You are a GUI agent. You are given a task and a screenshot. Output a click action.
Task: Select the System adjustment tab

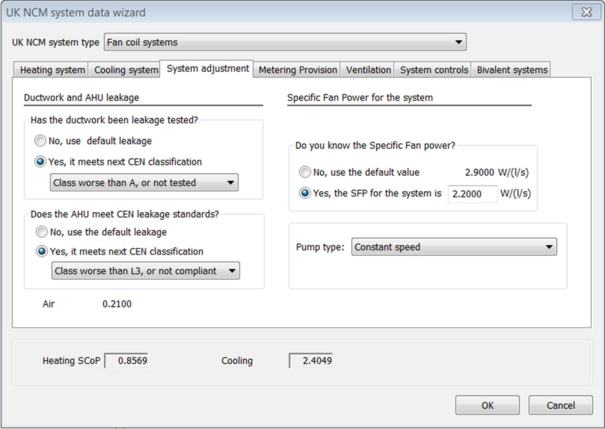pos(207,69)
